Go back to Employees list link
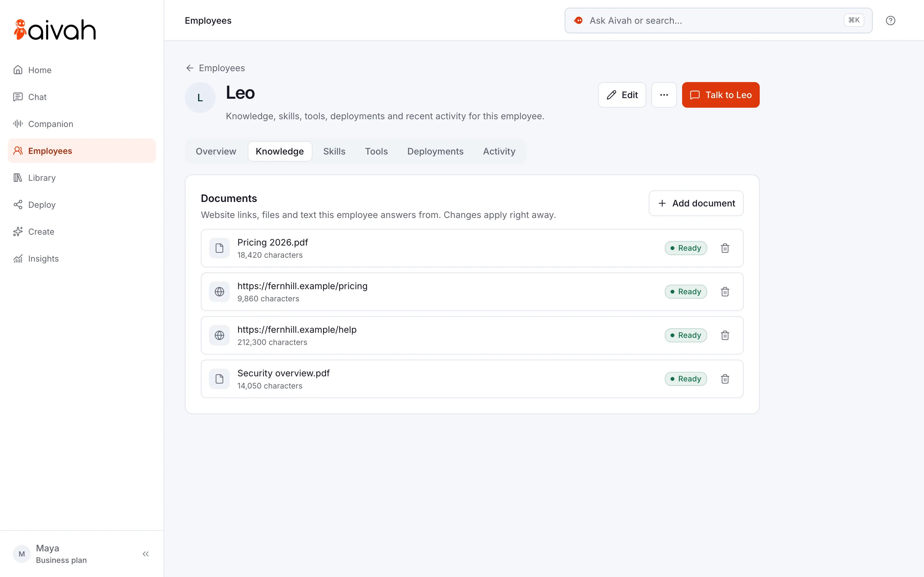 point(215,68)
